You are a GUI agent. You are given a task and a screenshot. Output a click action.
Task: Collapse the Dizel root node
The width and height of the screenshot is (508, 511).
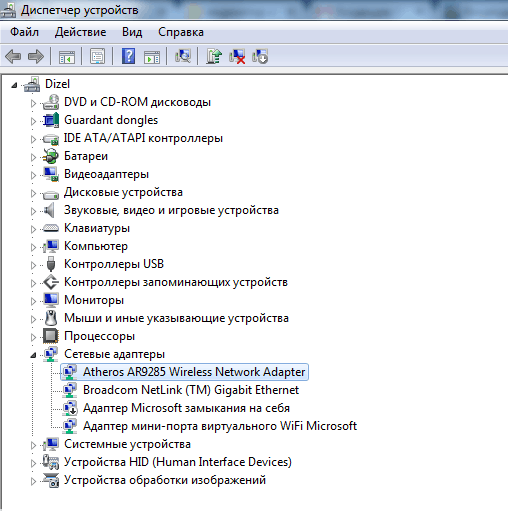pos(14,85)
